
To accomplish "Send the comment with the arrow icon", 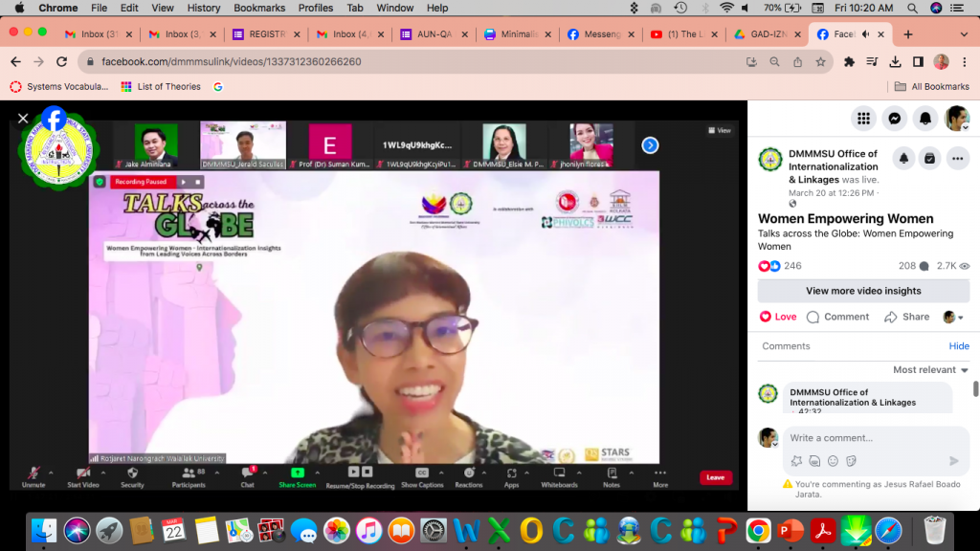I will point(954,461).
